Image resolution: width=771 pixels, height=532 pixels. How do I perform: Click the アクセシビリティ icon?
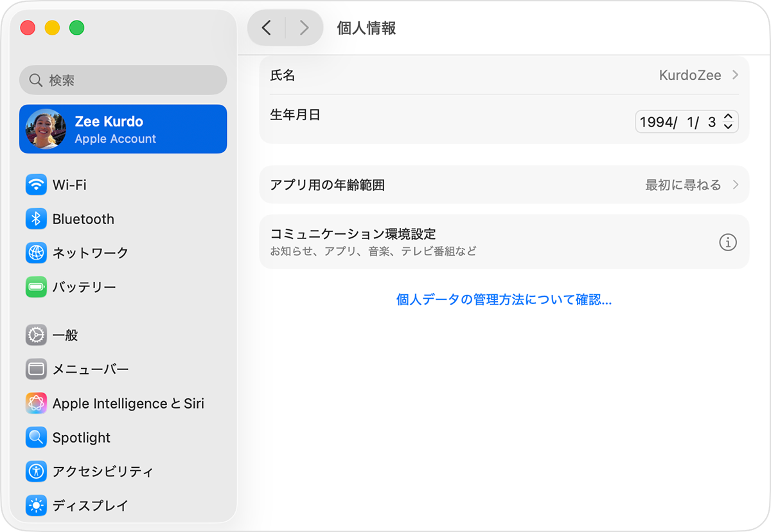(x=36, y=471)
